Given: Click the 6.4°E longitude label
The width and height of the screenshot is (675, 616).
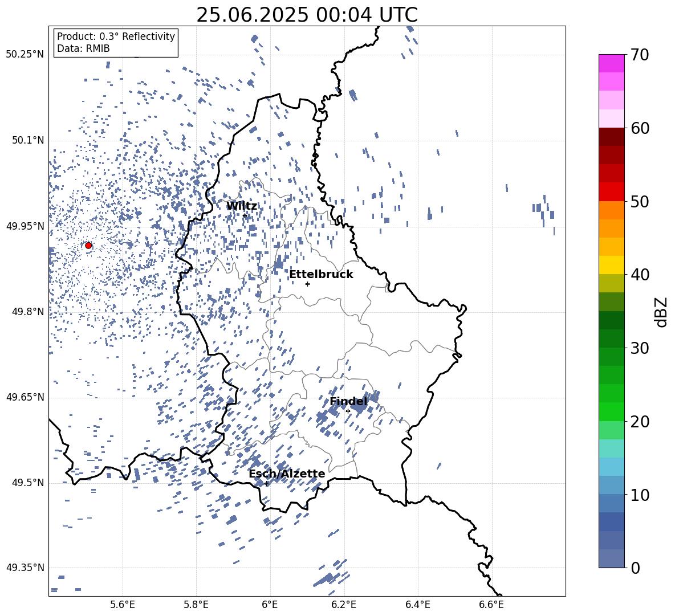Looking at the screenshot, I should 417,605.
